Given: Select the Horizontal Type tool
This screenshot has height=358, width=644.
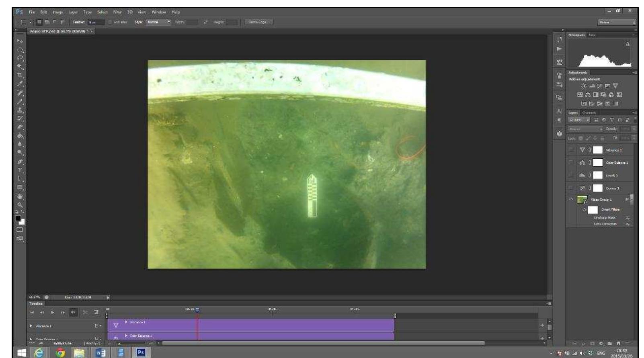Looking at the screenshot, I should click(20, 170).
